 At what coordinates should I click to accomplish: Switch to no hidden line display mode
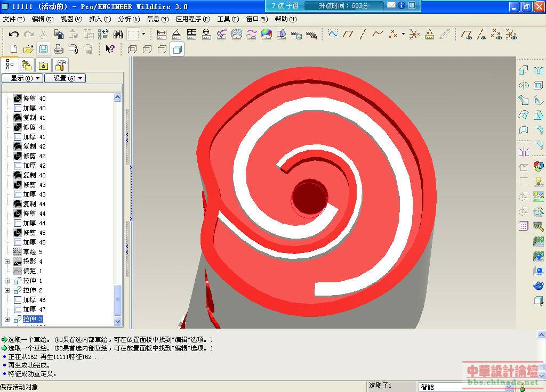click(x=162, y=49)
